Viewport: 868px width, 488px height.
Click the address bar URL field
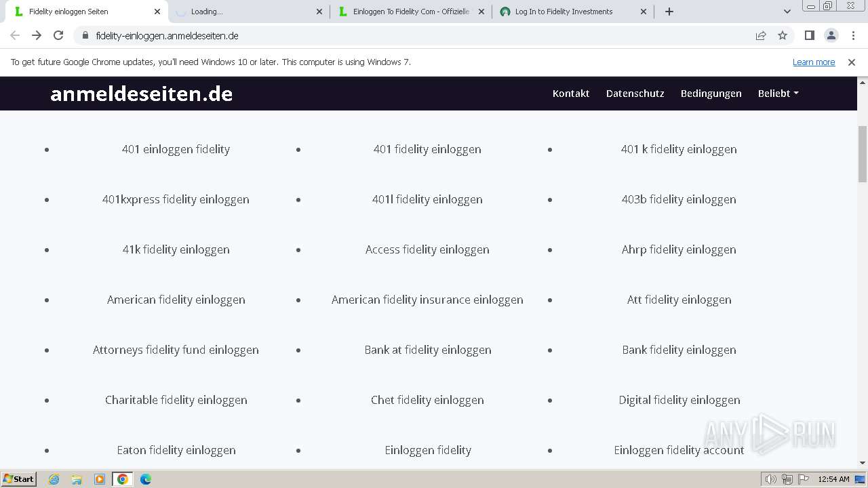[x=420, y=35]
